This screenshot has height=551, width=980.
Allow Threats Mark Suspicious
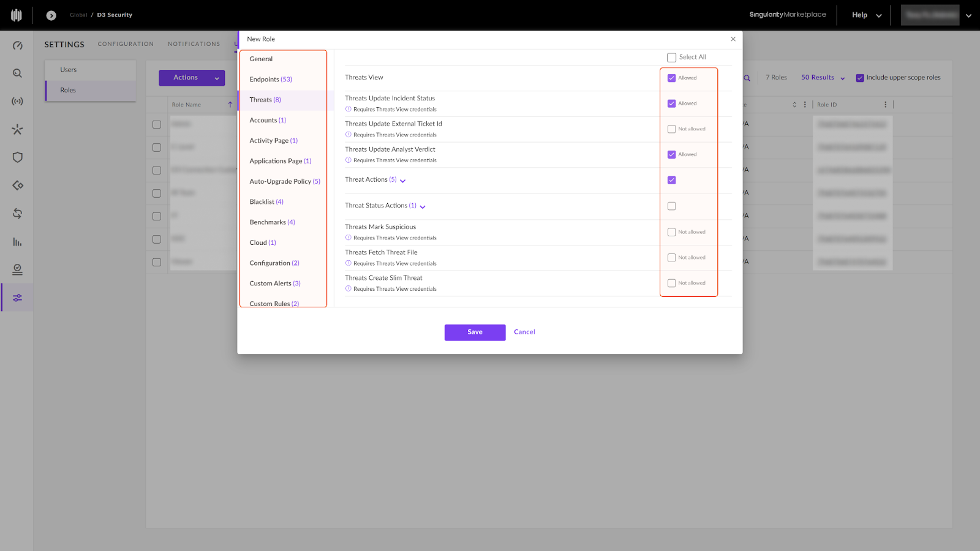click(671, 232)
